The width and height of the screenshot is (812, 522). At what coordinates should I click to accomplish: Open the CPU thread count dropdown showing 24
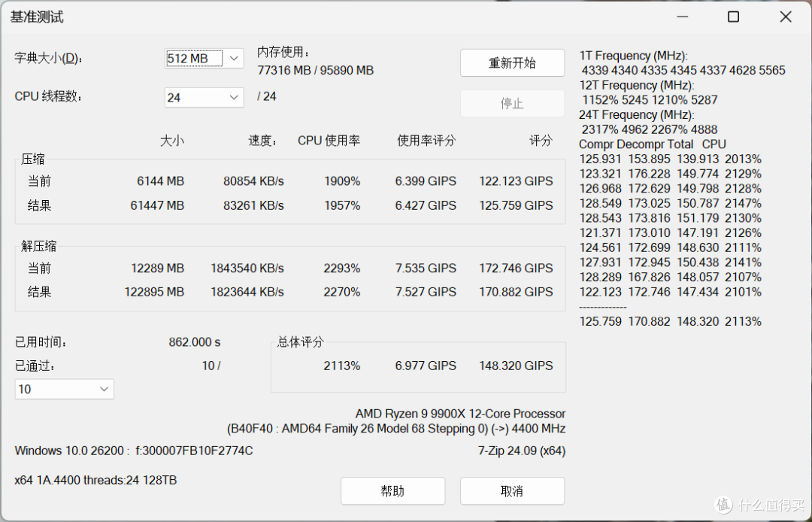204,97
